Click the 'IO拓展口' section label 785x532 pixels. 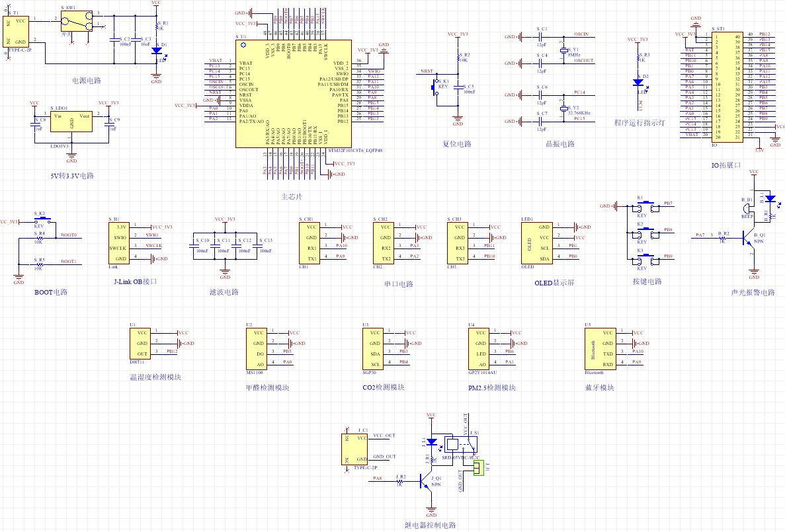tap(726, 165)
